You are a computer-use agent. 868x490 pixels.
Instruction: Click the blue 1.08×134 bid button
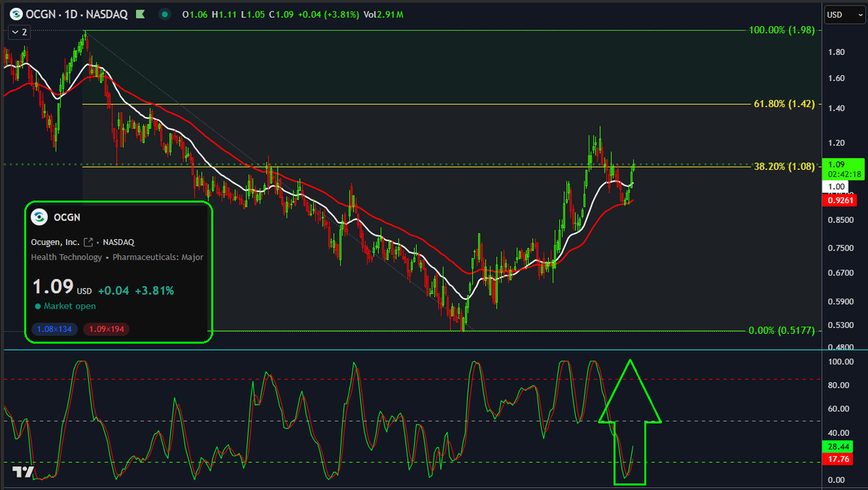click(55, 330)
